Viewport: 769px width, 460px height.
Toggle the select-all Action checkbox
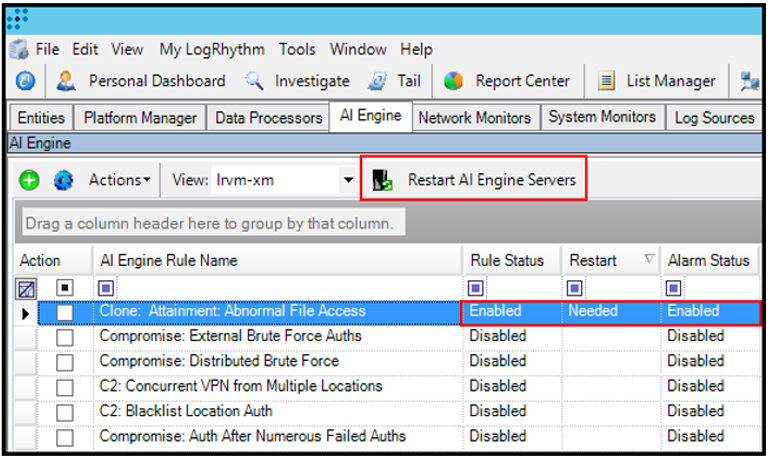click(x=64, y=287)
